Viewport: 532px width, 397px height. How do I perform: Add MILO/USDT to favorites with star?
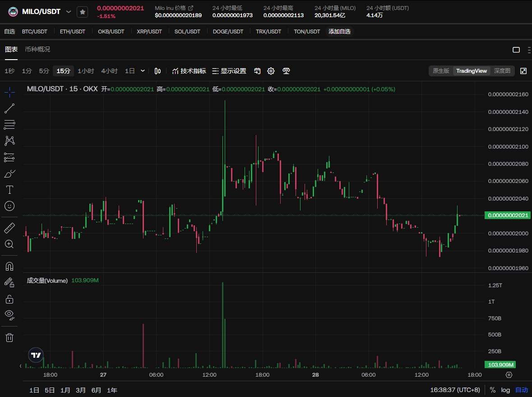[x=83, y=12]
